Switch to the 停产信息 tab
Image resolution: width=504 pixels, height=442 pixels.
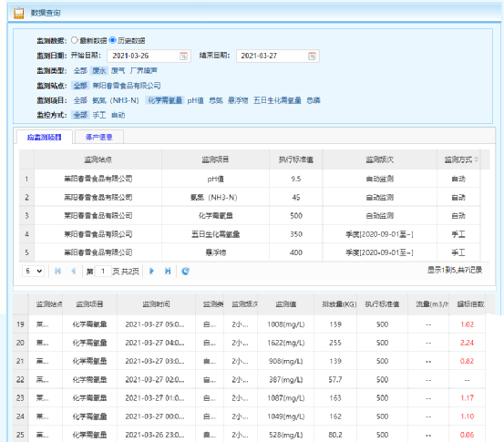[x=99, y=138]
